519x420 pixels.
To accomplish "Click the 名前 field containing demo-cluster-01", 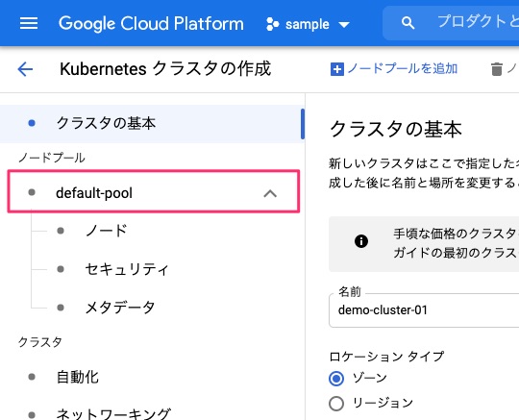I will pyautogui.click(x=424, y=310).
